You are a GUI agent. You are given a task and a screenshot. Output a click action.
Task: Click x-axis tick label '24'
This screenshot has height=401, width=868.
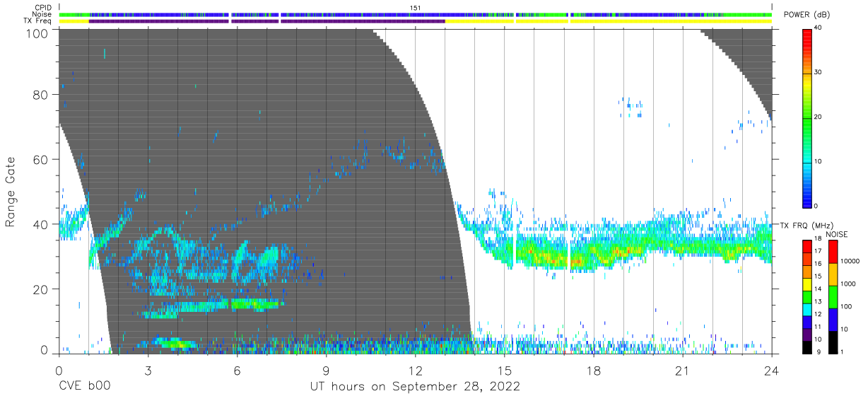(x=772, y=371)
